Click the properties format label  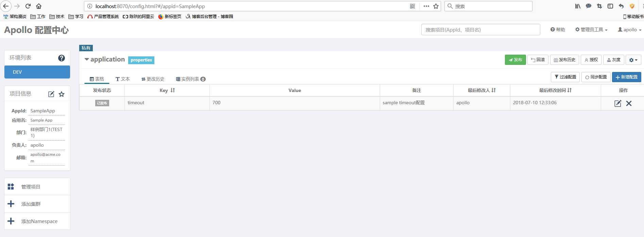[141, 60]
